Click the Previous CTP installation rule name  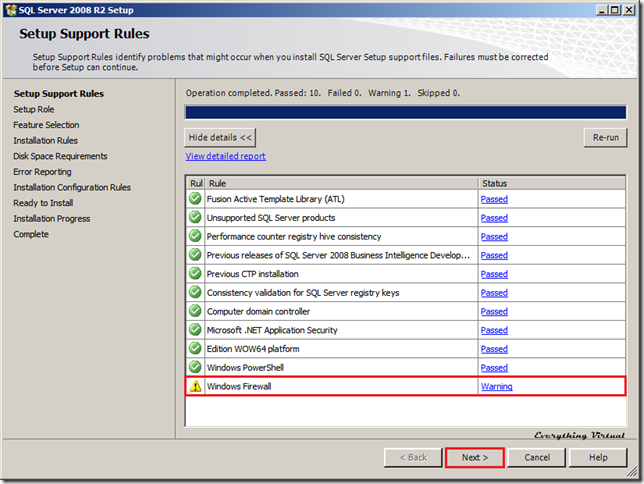point(252,274)
